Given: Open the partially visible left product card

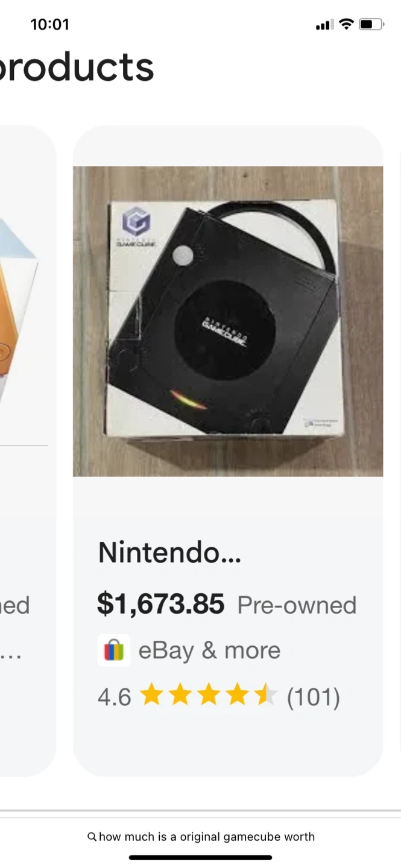Looking at the screenshot, I should (x=24, y=422).
